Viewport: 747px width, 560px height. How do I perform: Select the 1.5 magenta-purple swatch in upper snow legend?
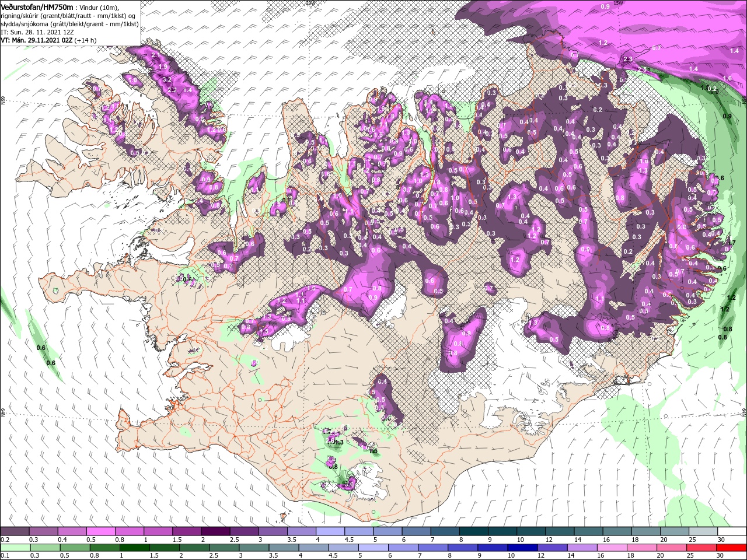(187, 531)
